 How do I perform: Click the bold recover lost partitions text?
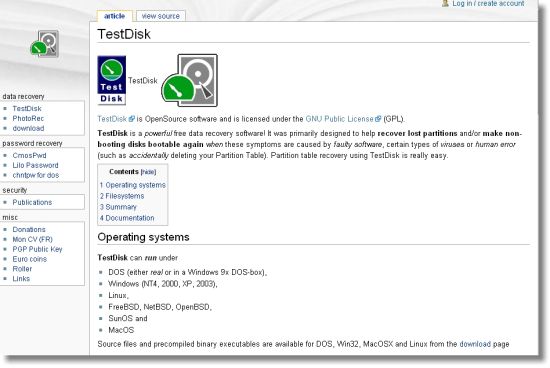point(417,133)
